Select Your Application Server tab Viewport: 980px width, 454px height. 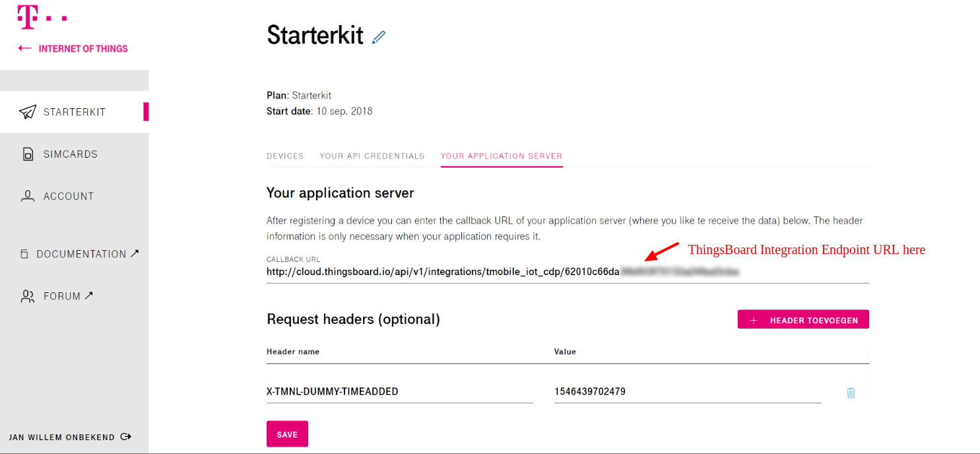click(502, 156)
